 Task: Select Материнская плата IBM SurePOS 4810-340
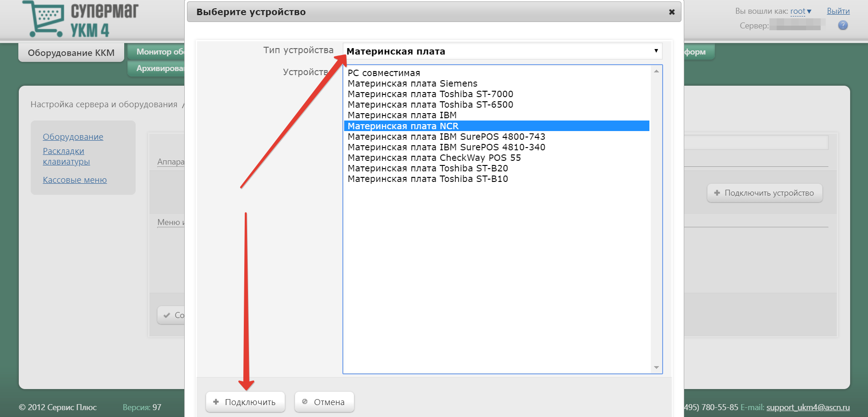point(496,147)
